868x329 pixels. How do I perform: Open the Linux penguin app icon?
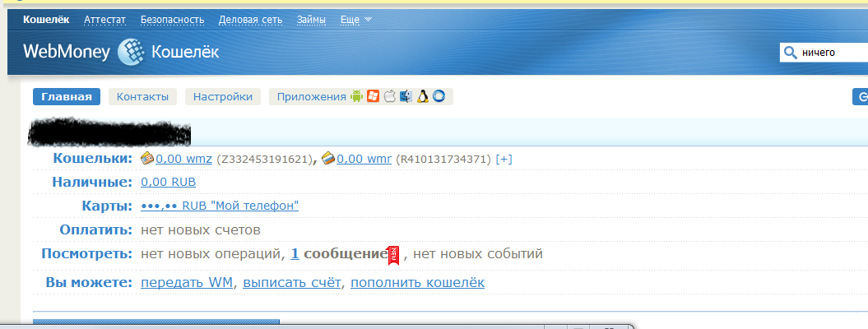pyautogui.click(x=423, y=96)
